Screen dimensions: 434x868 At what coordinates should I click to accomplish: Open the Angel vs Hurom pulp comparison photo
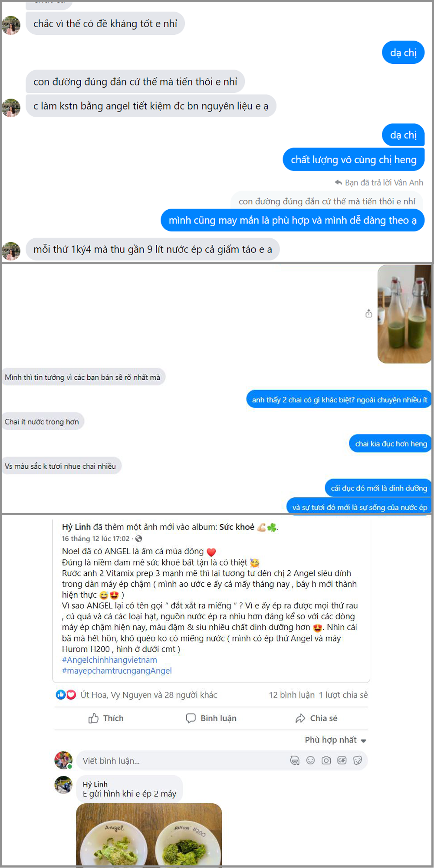149,835
